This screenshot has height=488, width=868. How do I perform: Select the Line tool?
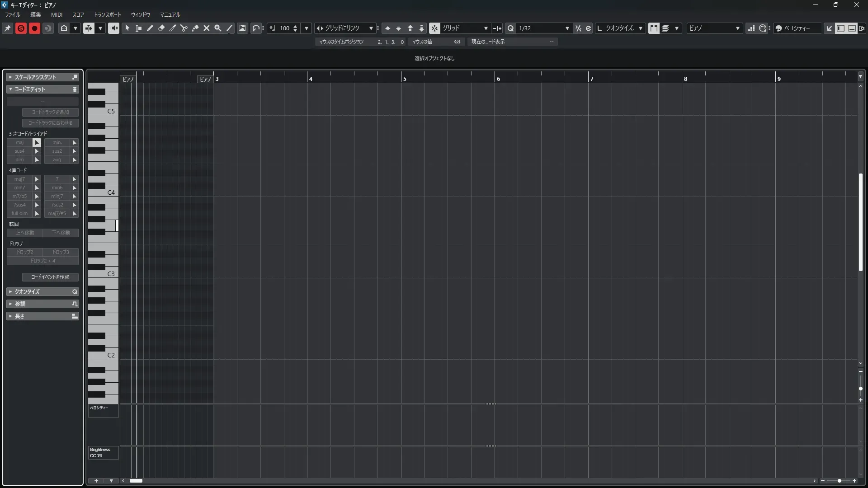[229, 28]
